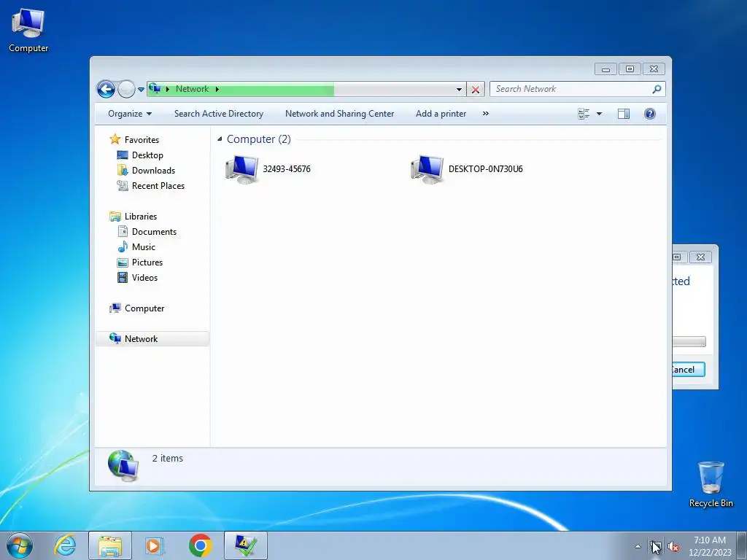747x560 pixels.
Task: Click Cancel in the background dialog
Action: [688, 370]
